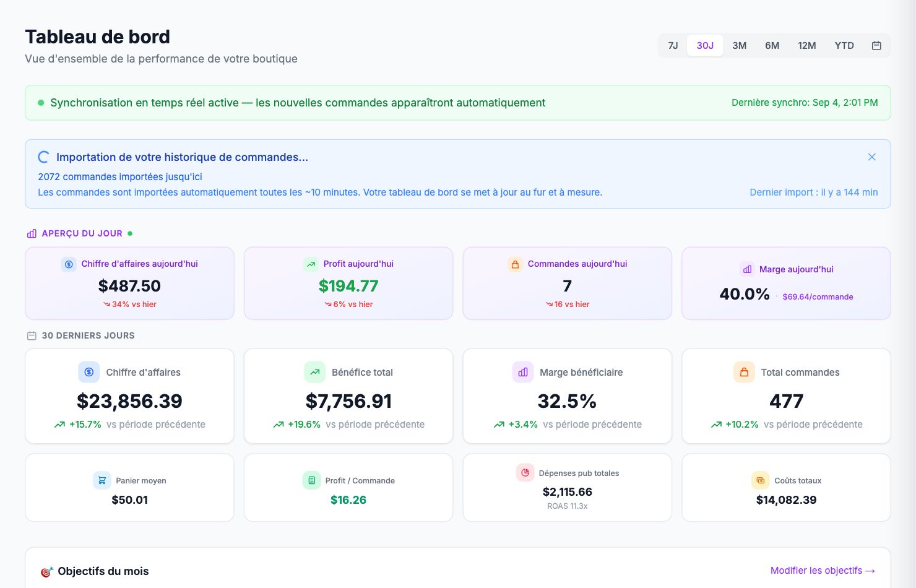
Task: Click the pie chart icon beside Dépenses pub totales
Action: pyautogui.click(x=525, y=473)
